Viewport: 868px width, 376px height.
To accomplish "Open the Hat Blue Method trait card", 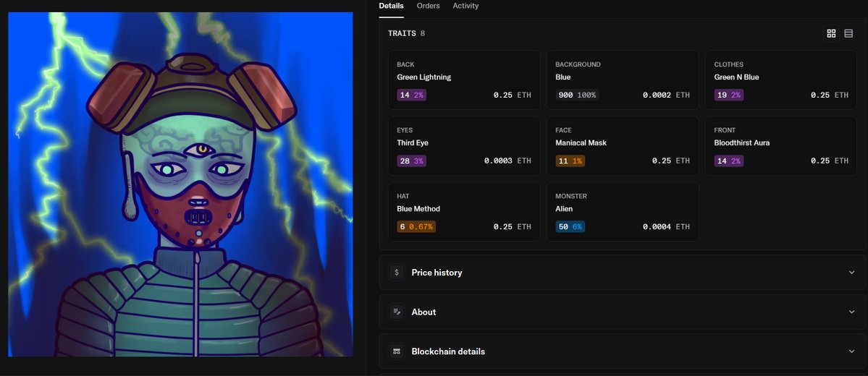I will [464, 213].
